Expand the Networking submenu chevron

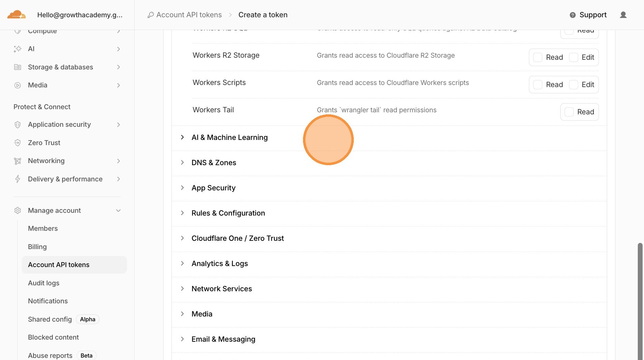[x=118, y=161]
